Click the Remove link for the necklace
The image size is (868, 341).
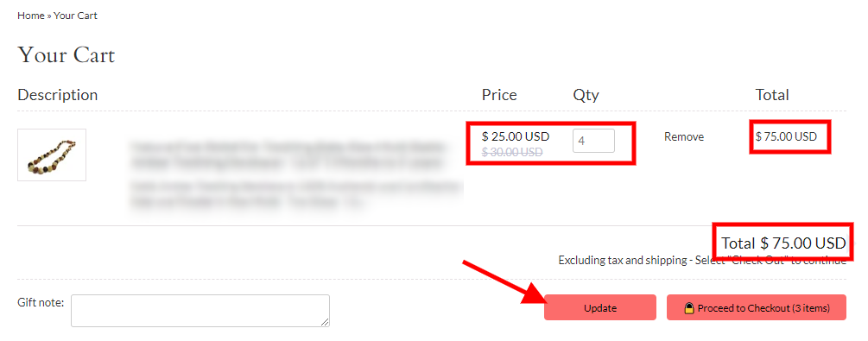point(684,136)
